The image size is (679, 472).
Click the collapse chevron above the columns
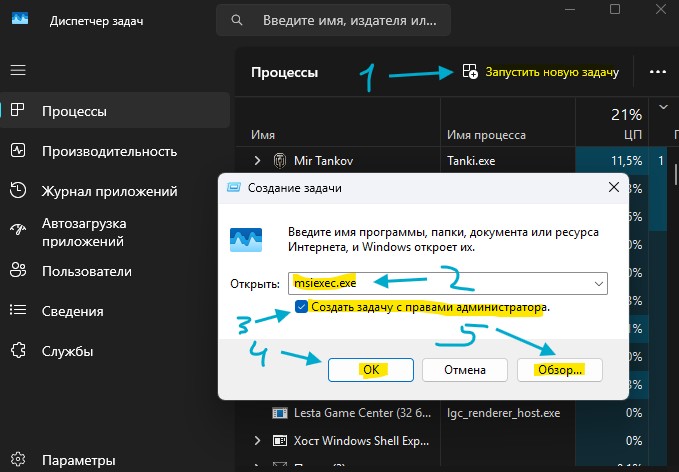coord(663,107)
